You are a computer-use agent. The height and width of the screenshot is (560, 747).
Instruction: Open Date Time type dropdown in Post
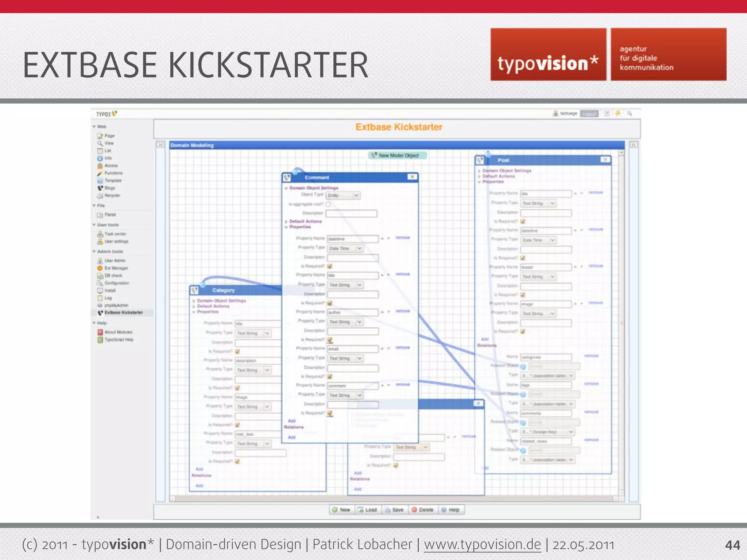[538, 240]
